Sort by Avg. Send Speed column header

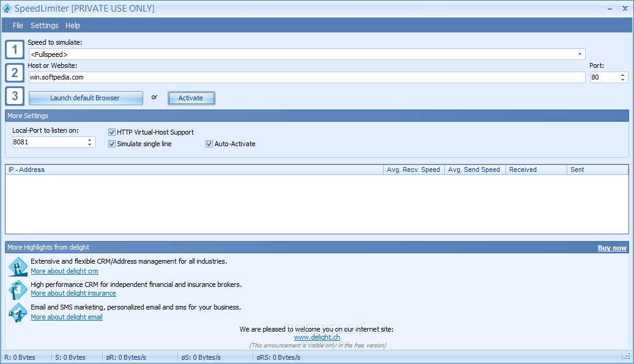click(475, 169)
